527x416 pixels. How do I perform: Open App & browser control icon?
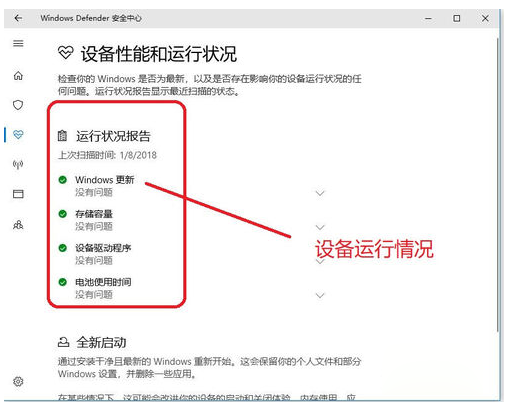[18, 194]
